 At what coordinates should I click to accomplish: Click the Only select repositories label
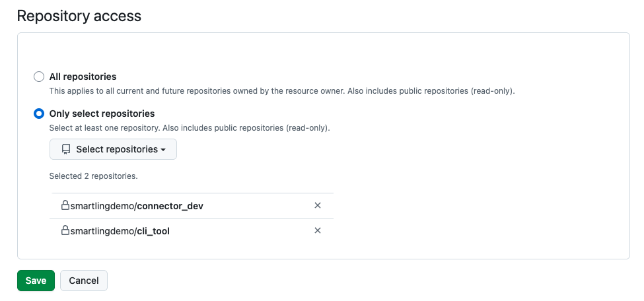tap(102, 114)
